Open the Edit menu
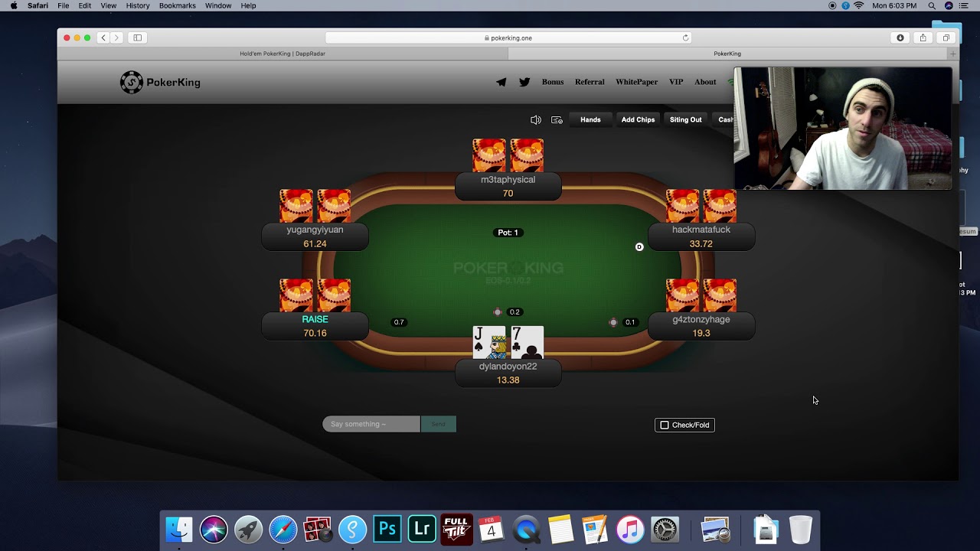Screen dimensions: 980x551 [x=85, y=5]
